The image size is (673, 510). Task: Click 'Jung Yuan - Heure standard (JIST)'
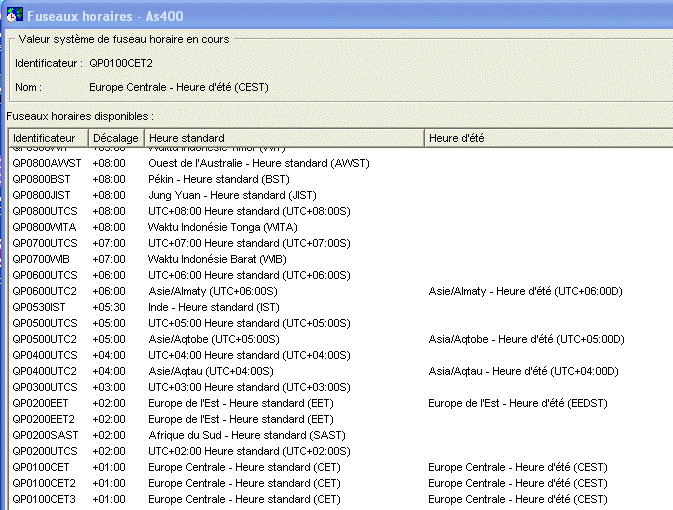(232, 195)
